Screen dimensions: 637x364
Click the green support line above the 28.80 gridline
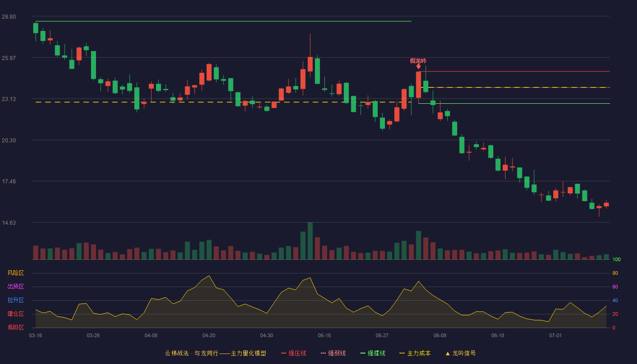(223, 21)
